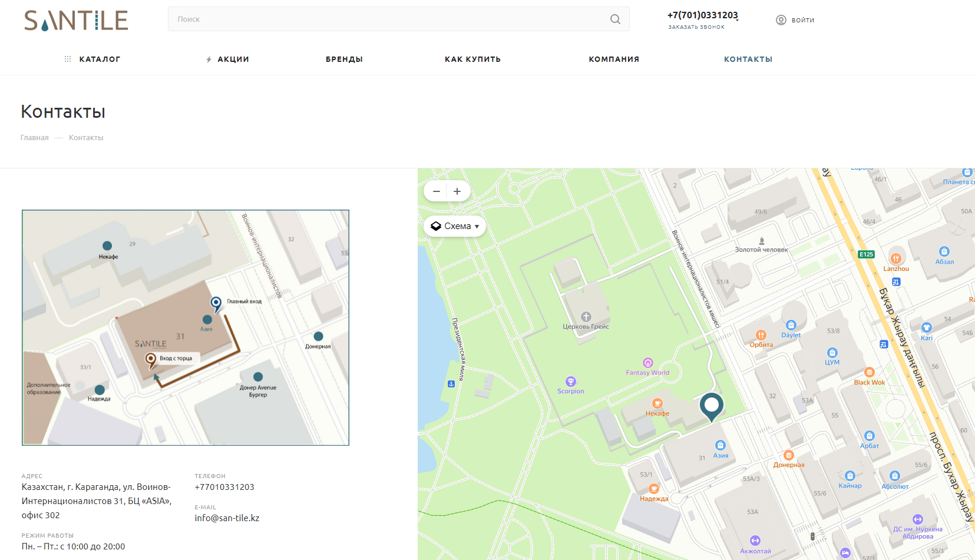Screen dimensions: 975x560
Task: Click the Абзал shop marker
Action: pos(944,251)
